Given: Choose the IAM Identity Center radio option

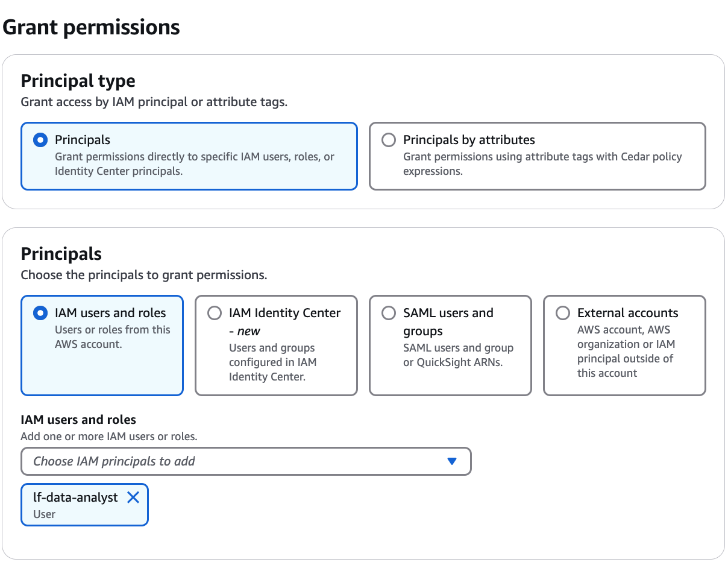Looking at the screenshot, I should coord(215,313).
